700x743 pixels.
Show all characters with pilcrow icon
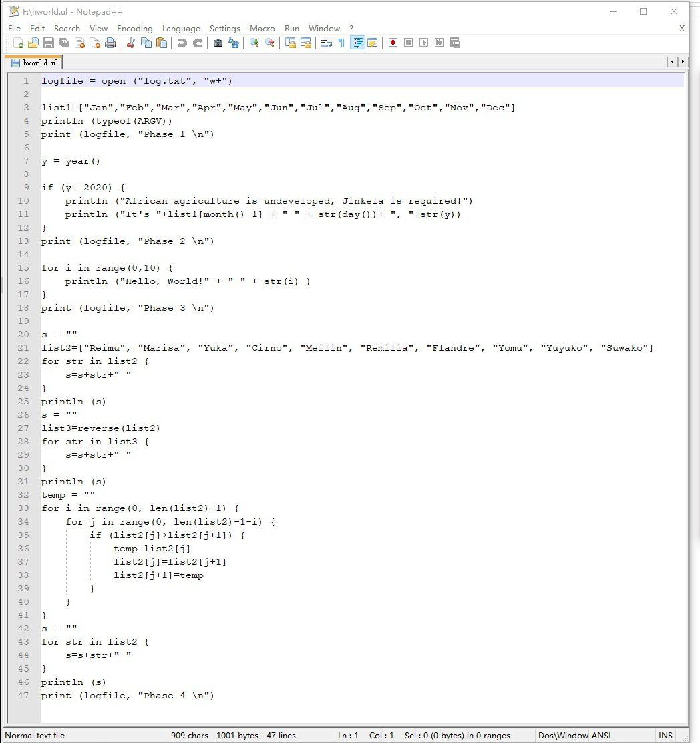coord(341,43)
